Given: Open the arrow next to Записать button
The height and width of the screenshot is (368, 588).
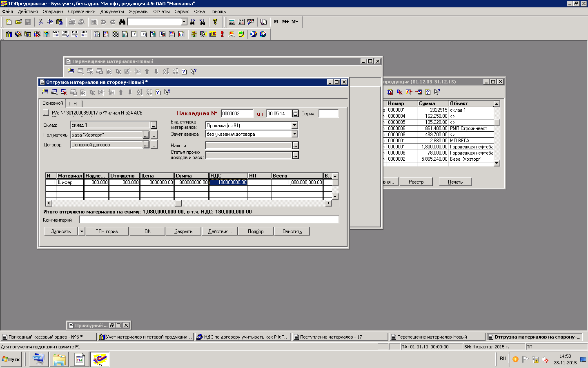Looking at the screenshot, I should click(82, 231).
